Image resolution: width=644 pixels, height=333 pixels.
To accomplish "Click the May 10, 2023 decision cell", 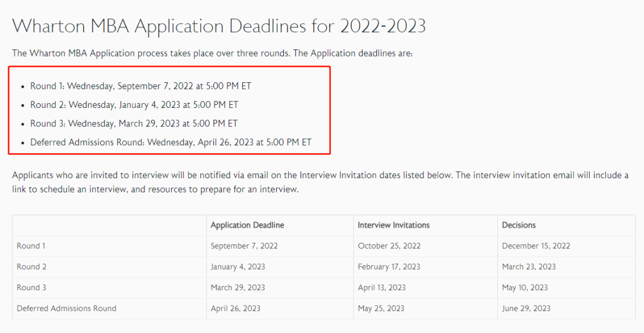I will (525, 288).
